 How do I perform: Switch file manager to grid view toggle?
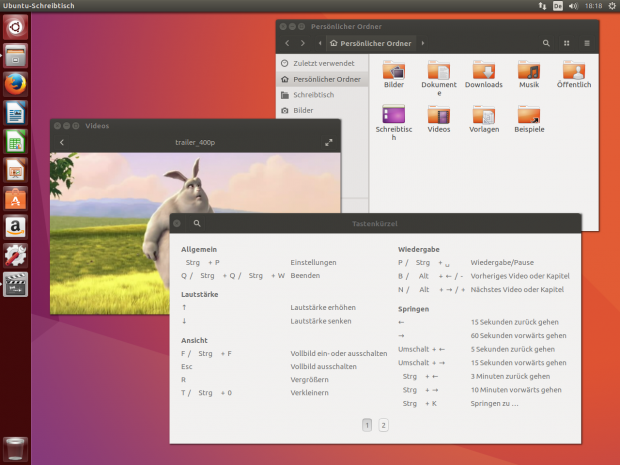click(567, 43)
